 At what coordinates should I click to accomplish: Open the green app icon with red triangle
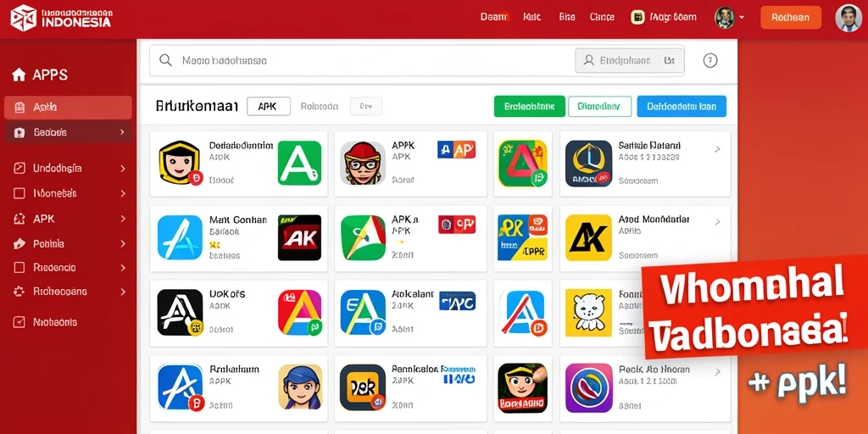pos(522,163)
